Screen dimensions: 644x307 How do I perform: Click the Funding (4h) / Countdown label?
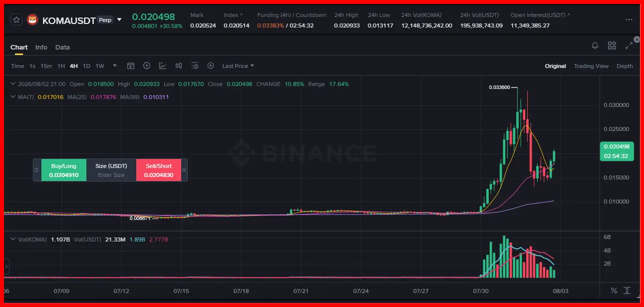pyautogui.click(x=292, y=15)
